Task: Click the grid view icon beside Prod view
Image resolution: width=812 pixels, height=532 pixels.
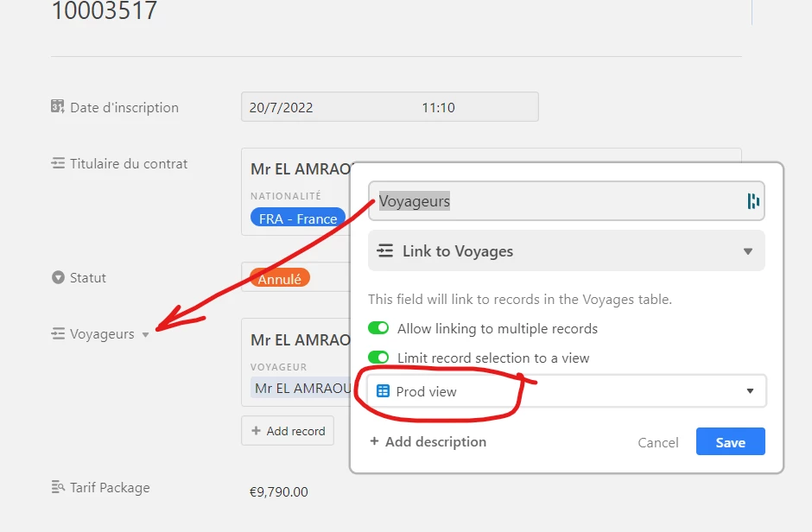Action: (383, 390)
